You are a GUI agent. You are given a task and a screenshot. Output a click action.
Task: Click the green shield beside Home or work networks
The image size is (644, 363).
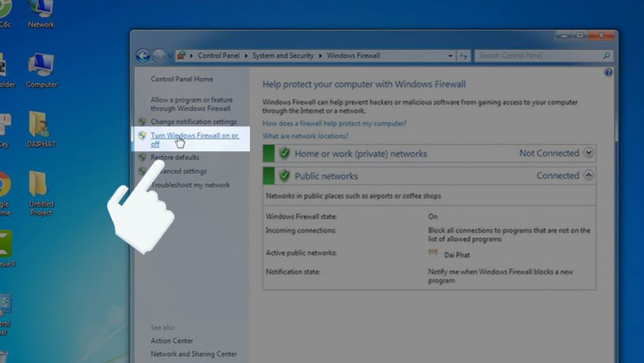(284, 153)
